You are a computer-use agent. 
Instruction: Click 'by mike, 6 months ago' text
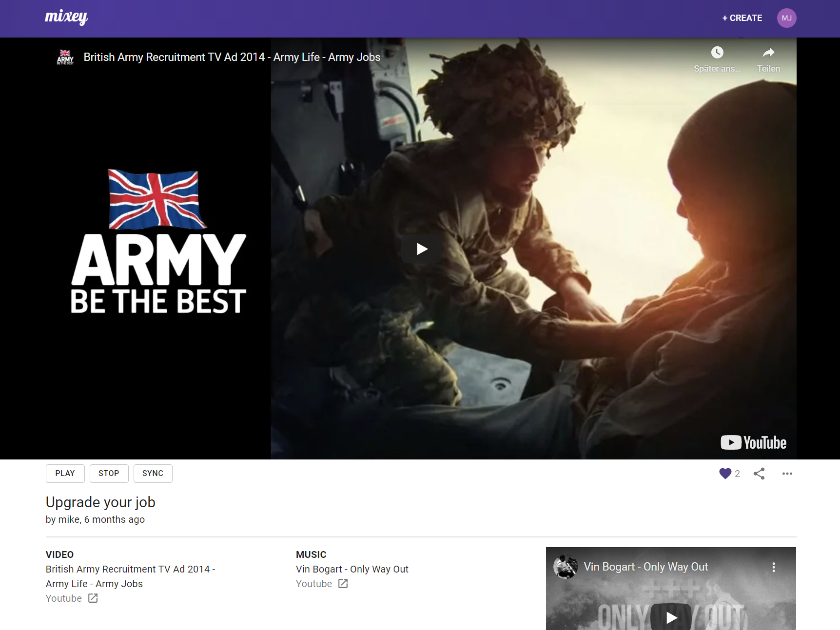(95, 519)
